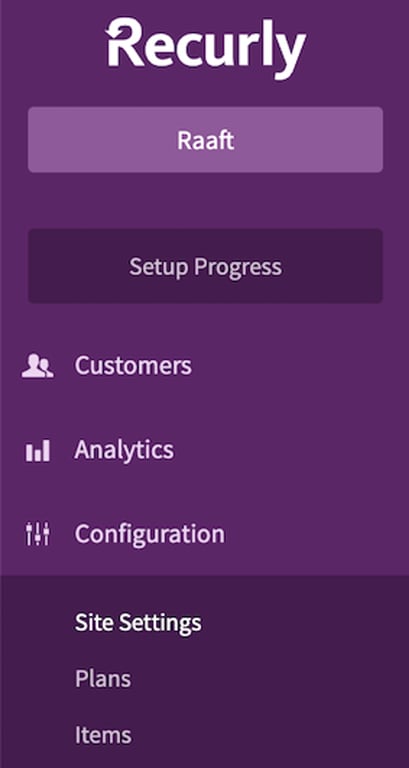
Task: Open the Setup Progress panel
Action: point(205,266)
